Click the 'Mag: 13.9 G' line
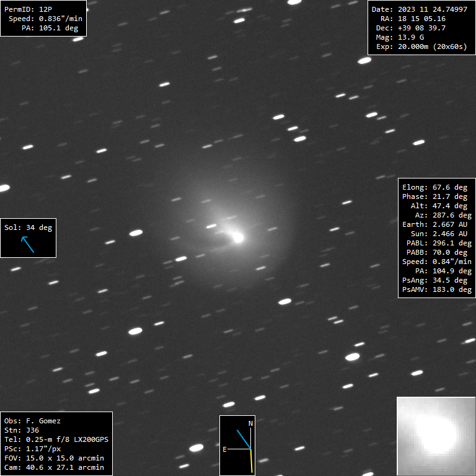This screenshot has width=476, height=476. tap(400, 38)
